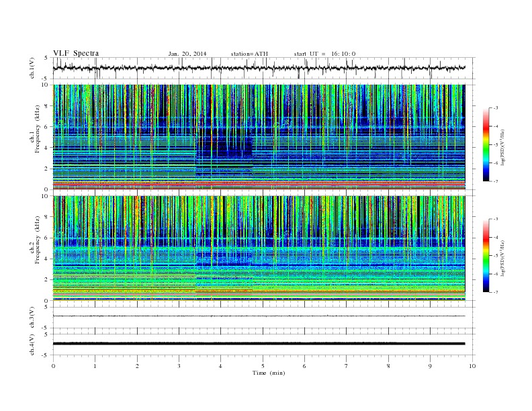This screenshot has height=411, width=532.
Task: Click the "Time (min)" axis title
Action: (269, 373)
